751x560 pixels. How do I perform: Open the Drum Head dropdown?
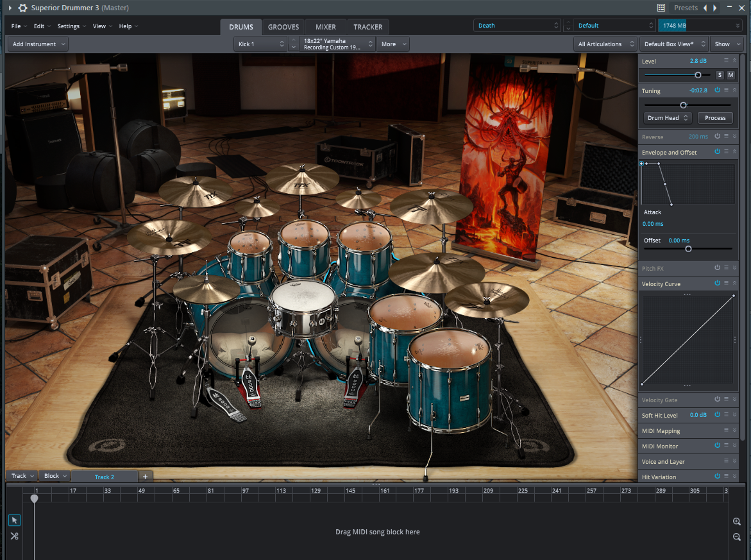(667, 118)
